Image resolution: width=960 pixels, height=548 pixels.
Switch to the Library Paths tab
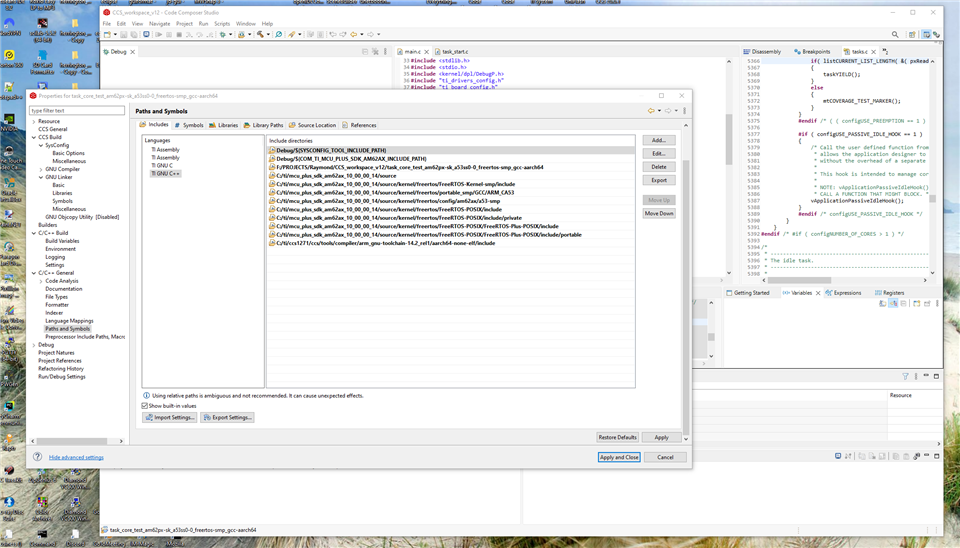click(263, 125)
